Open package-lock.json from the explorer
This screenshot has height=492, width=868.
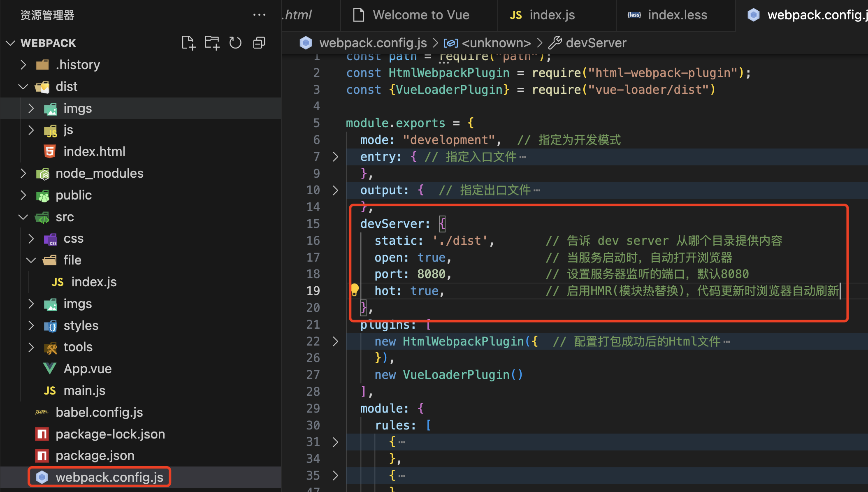pyautogui.click(x=141, y=434)
